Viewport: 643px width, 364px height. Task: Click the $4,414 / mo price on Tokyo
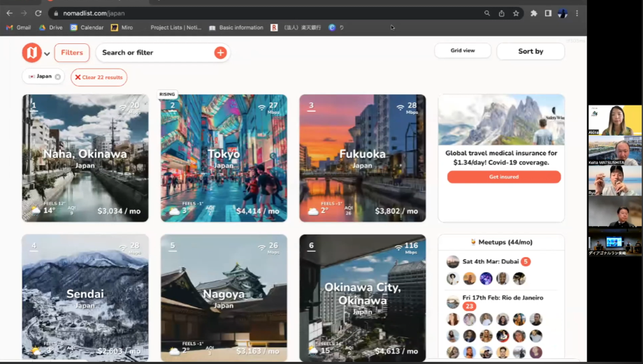pos(257,211)
